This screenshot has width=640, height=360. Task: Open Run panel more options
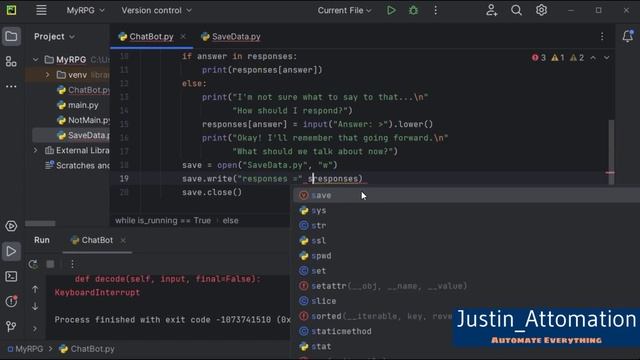pos(72,264)
